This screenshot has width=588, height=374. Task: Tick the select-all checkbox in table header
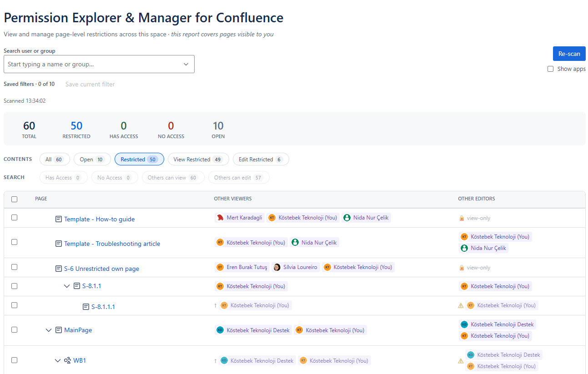point(14,199)
